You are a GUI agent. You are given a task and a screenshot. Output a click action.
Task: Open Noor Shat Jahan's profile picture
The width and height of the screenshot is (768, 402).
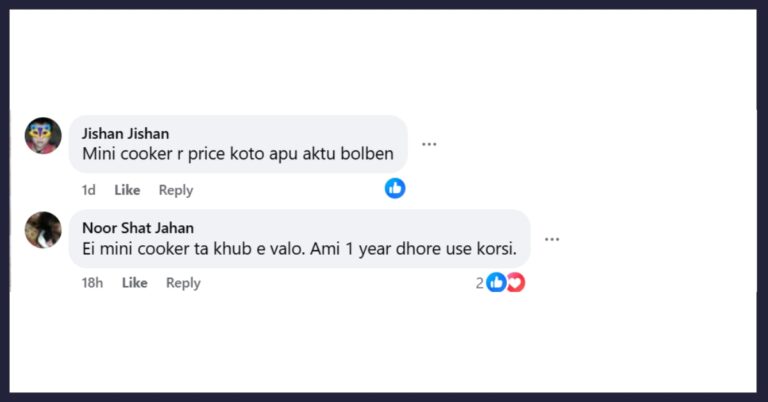coord(43,230)
